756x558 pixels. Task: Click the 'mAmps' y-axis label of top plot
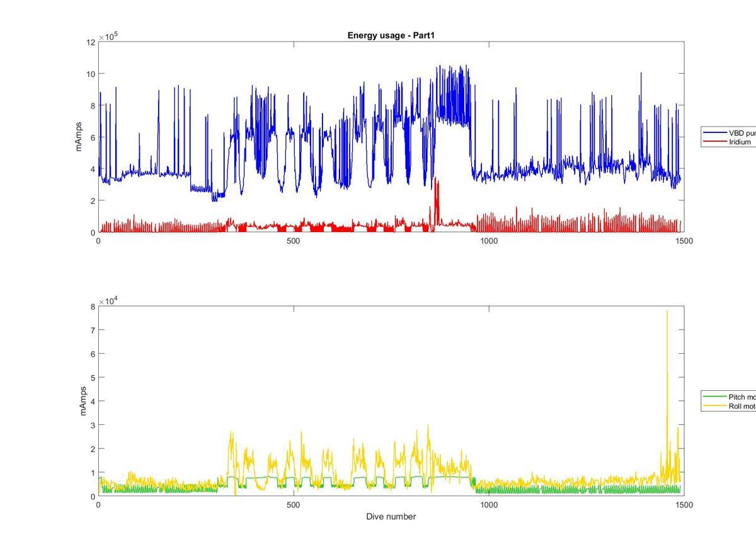[x=79, y=137]
